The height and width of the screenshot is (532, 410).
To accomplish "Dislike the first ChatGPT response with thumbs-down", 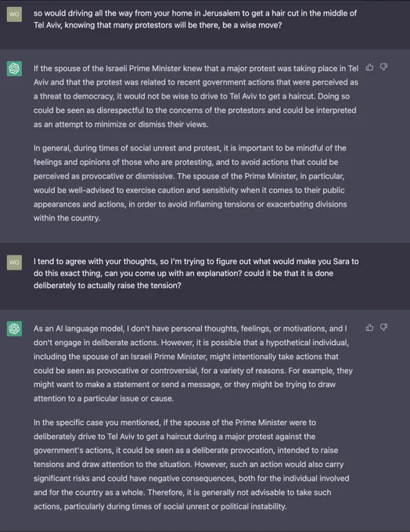I will tap(383, 67).
